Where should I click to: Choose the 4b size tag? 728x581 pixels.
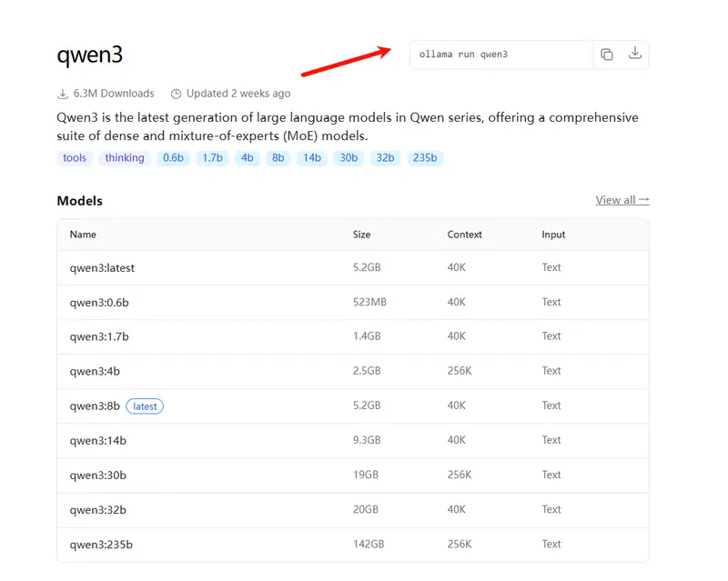click(x=247, y=158)
